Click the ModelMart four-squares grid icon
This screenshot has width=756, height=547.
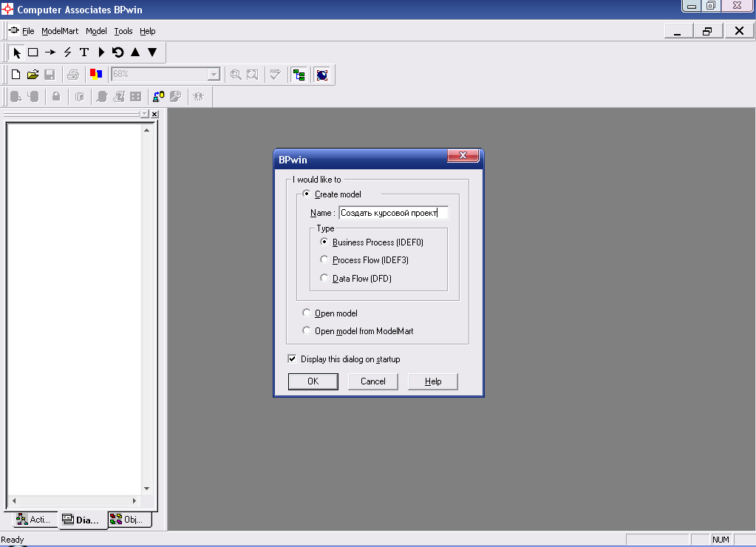coord(136,97)
